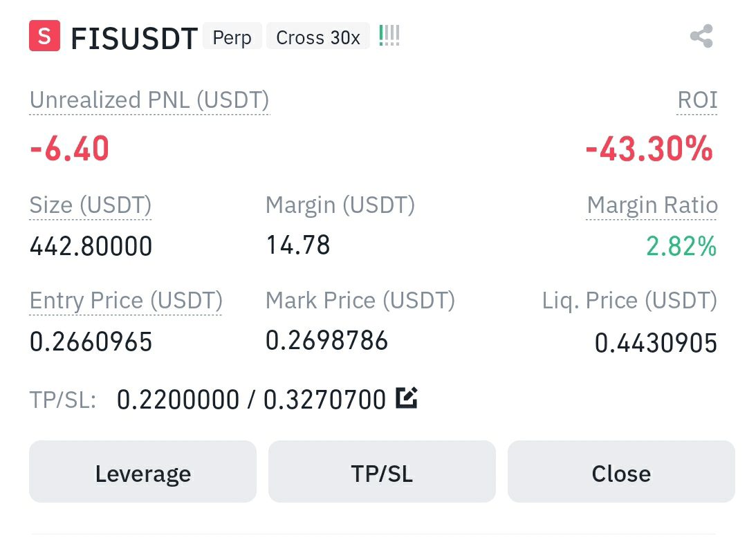The width and height of the screenshot is (747, 560).
Task: Open the FISUSDT symbol title
Action: (134, 38)
